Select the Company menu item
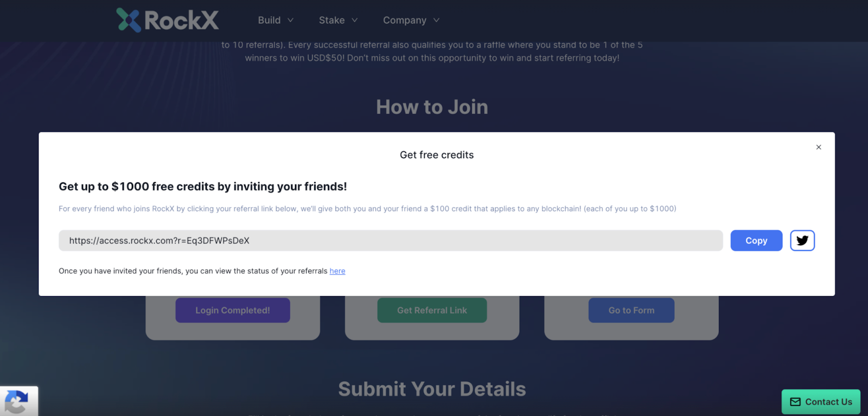The image size is (868, 416). point(404,20)
